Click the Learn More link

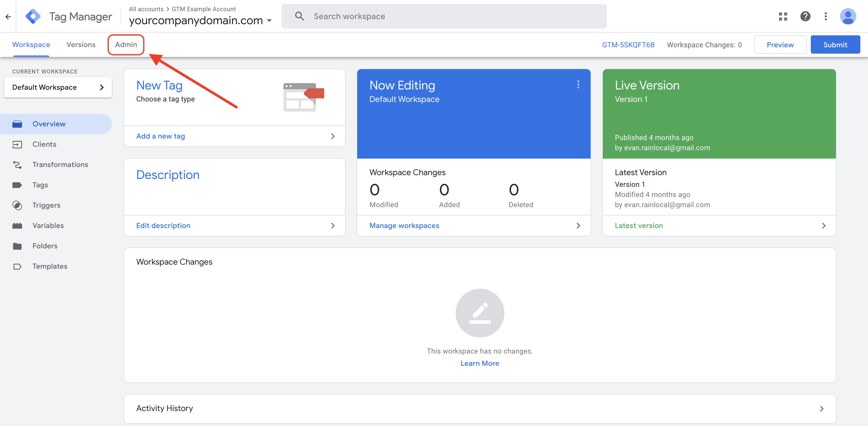click(480, 363)
